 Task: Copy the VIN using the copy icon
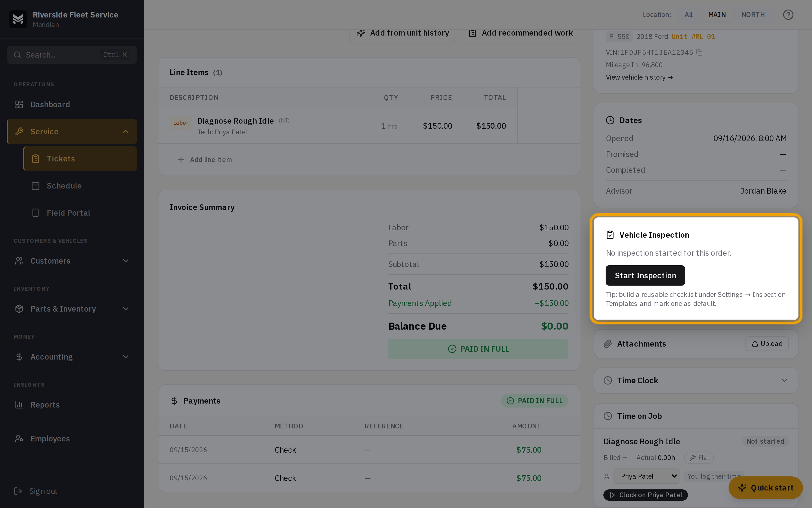click(699, 52)
